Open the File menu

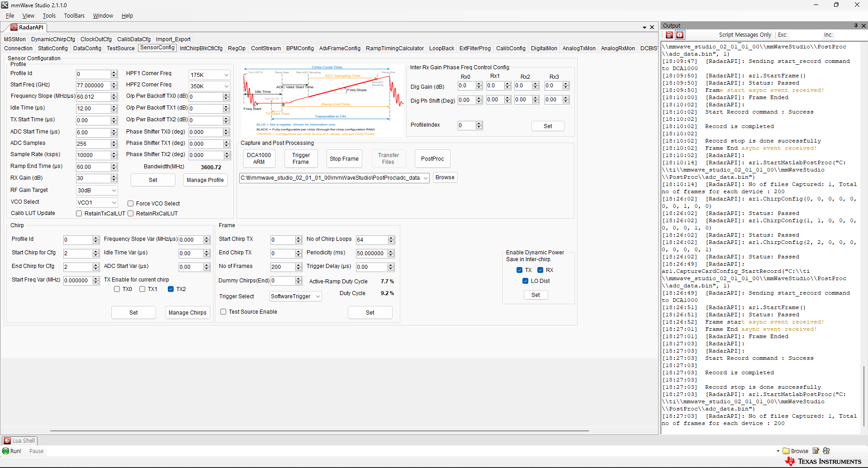point(10,16)
